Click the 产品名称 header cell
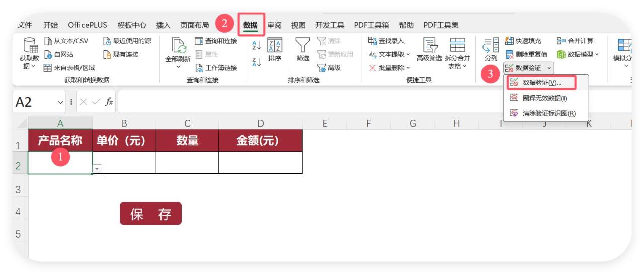This screenshot has width=644, height=274. (x=60, y=141)
